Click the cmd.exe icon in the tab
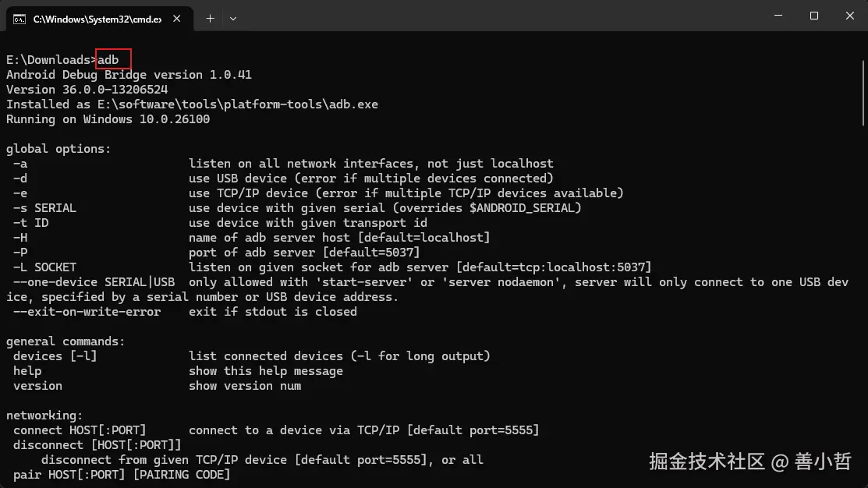This screenshot has height=488, width=868. coord(19,19)
